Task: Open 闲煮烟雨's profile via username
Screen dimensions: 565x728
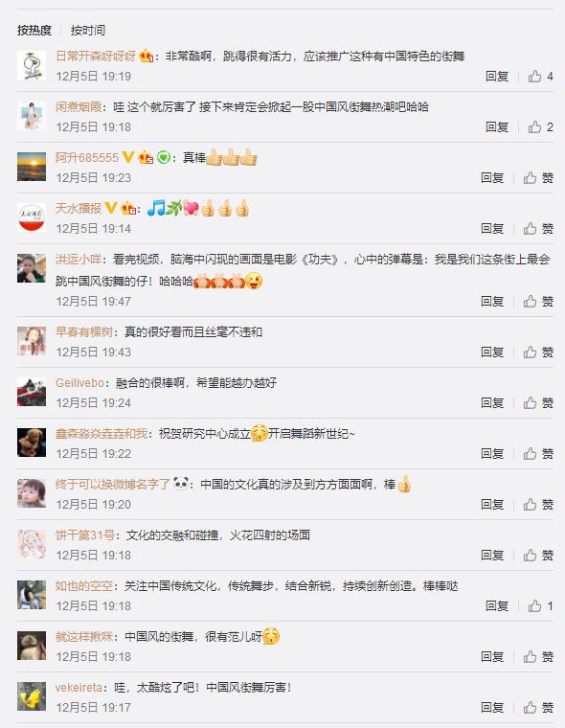Action: 79,106
